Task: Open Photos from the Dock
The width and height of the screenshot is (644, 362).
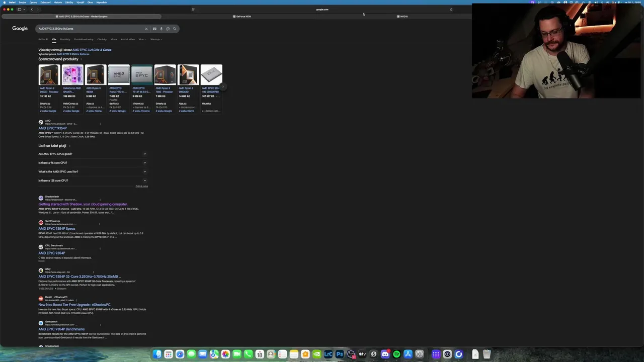Action: point(225,354)
